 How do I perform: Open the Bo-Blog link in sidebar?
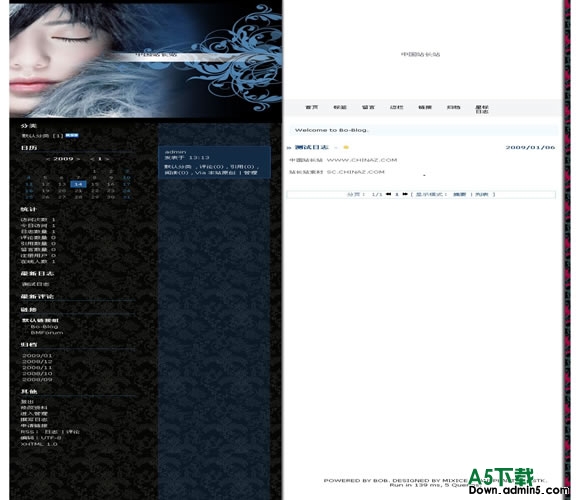click(x=44, y=327)
